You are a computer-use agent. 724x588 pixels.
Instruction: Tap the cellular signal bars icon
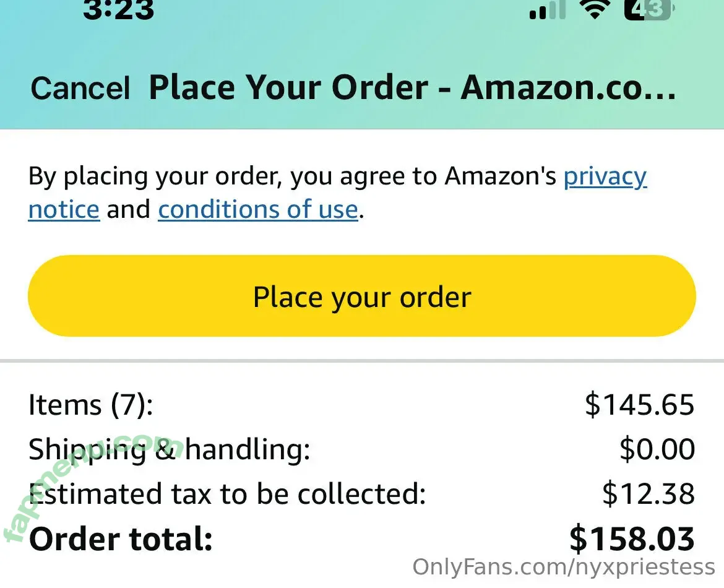(x=548, y=11)
